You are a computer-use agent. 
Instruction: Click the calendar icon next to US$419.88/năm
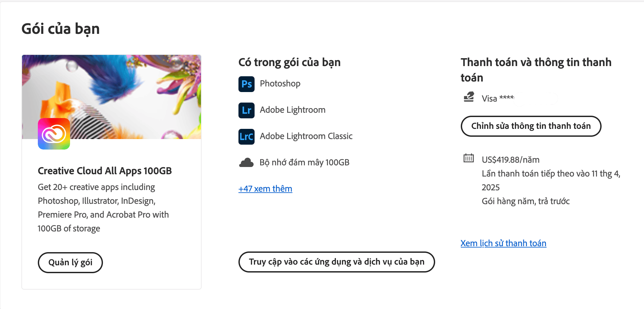(x=468, y=159)
